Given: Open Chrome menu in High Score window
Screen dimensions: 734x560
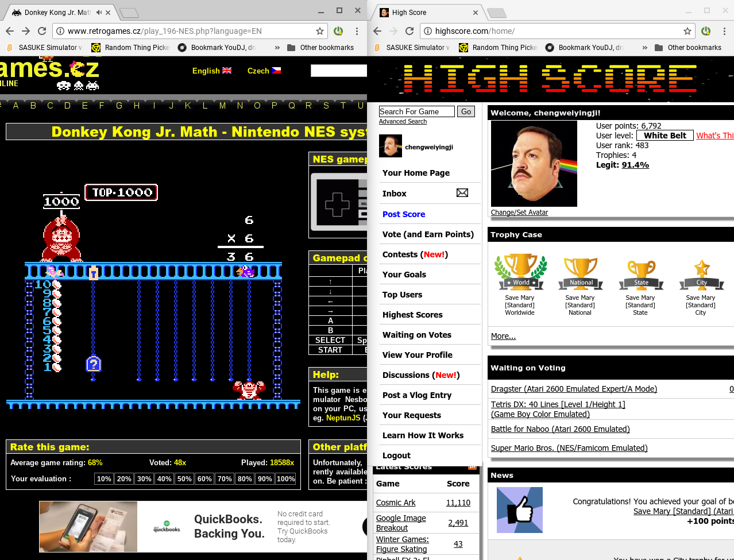Looking at the screenshot, I should pos(724,31).
